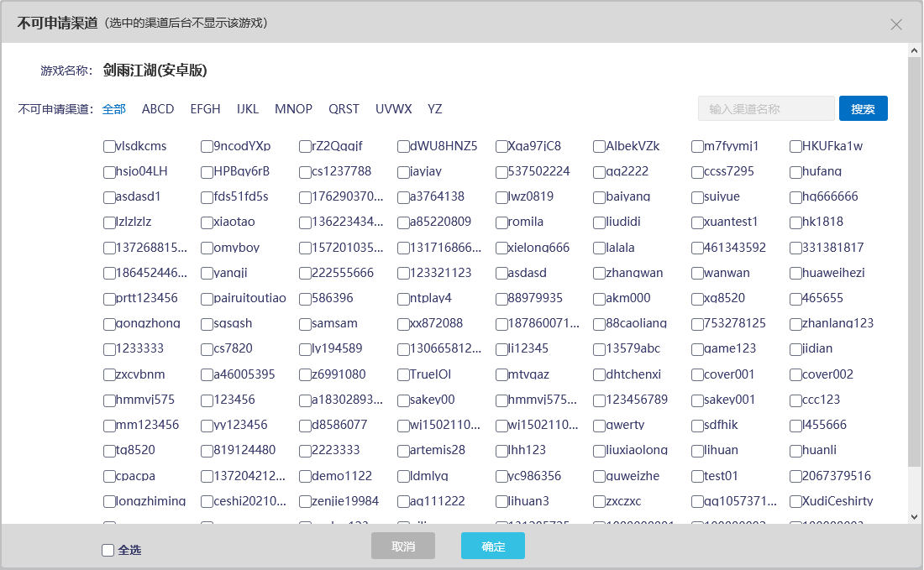The image size is (924, 570).
Task: Open the MNOP filter tab
Action: (293, 109)
